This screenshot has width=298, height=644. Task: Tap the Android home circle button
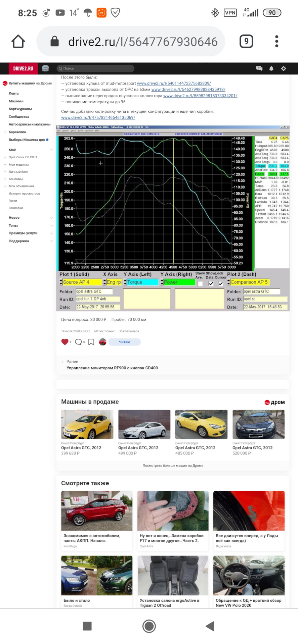pos(149,626)
